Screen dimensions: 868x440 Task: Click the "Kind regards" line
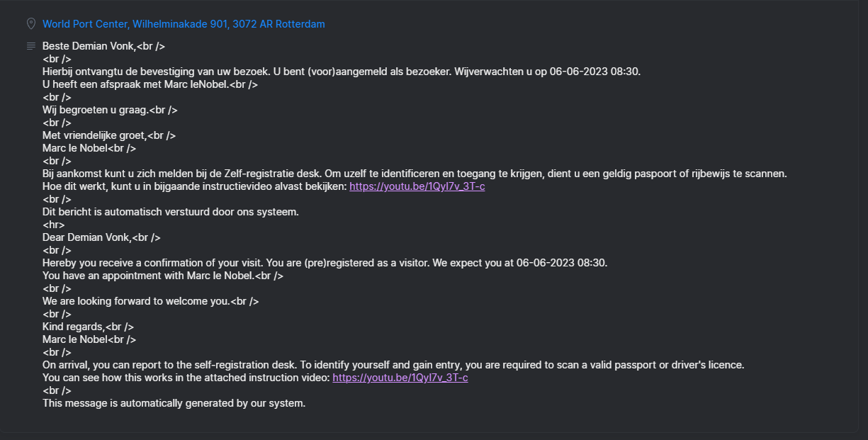coord(88,327)
